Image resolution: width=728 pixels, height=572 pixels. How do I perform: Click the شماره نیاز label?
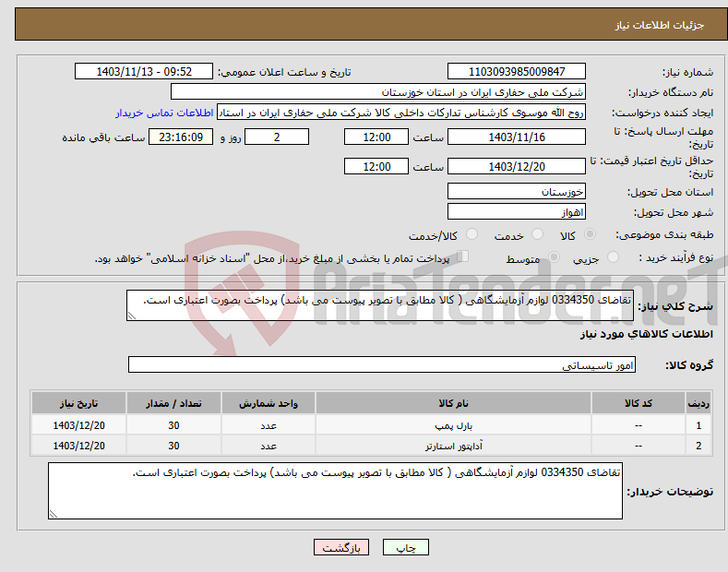pyautogui.click(x=687, y=72)
